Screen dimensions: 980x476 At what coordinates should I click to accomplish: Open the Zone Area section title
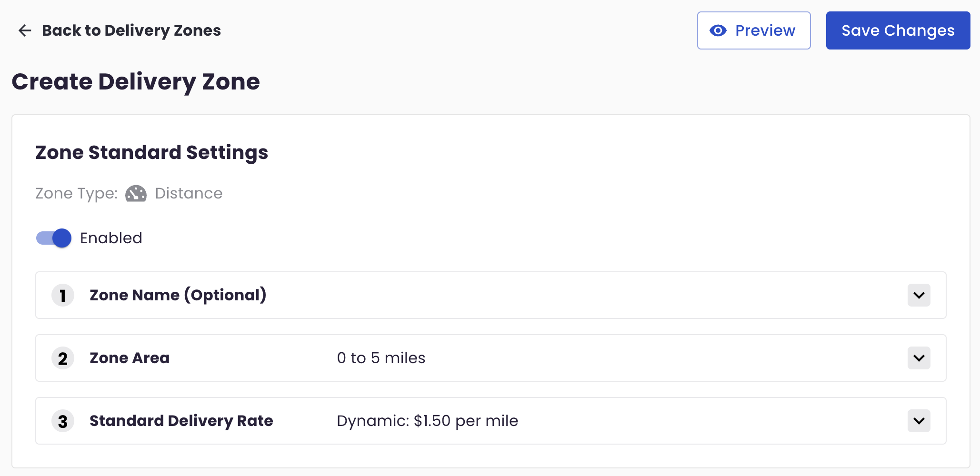(130, 358)
